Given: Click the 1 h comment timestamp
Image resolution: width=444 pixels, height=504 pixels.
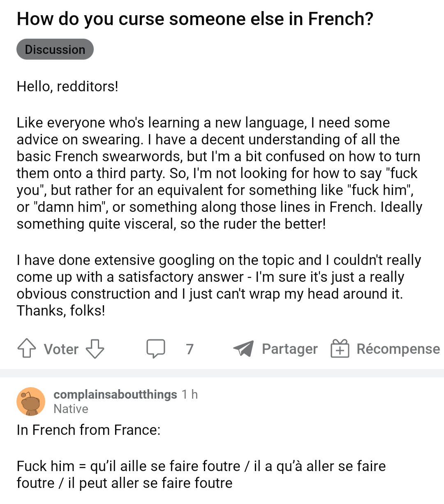Looking at the screenshot, I should click(x=190, y=394).
